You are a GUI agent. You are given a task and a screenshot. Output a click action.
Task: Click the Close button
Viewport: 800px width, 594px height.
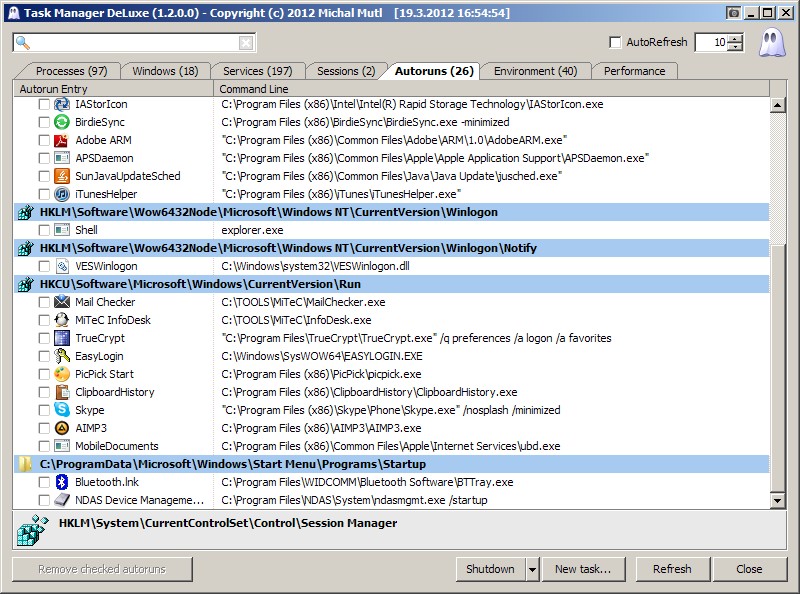(x=749, y=569)
